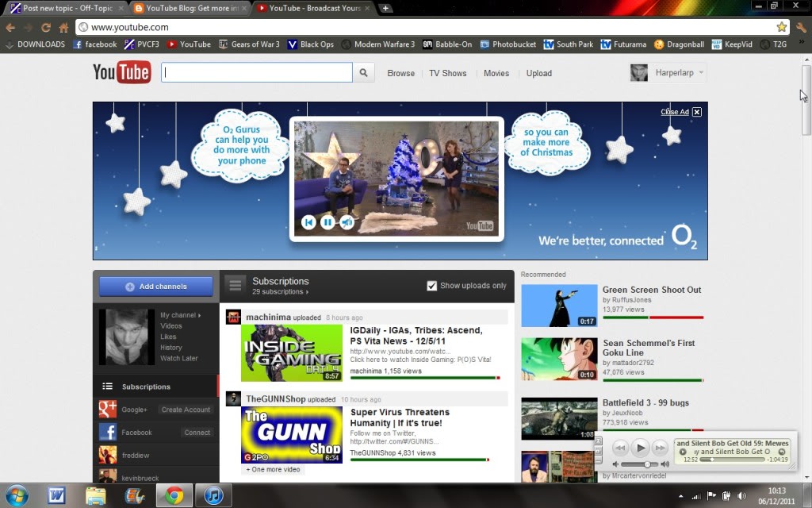
Task: Open Battlefield 3 - 99 bugs video
Action: coord(645,402)
